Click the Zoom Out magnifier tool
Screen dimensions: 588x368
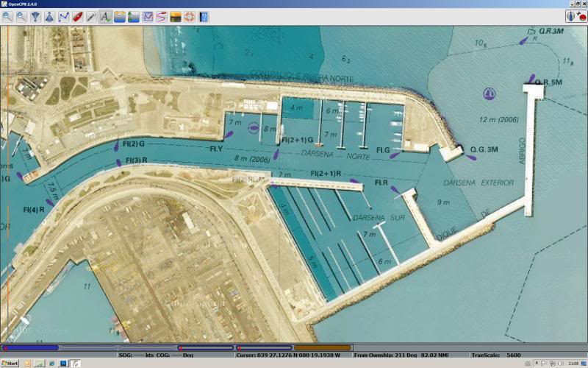[x=21, y=16]
